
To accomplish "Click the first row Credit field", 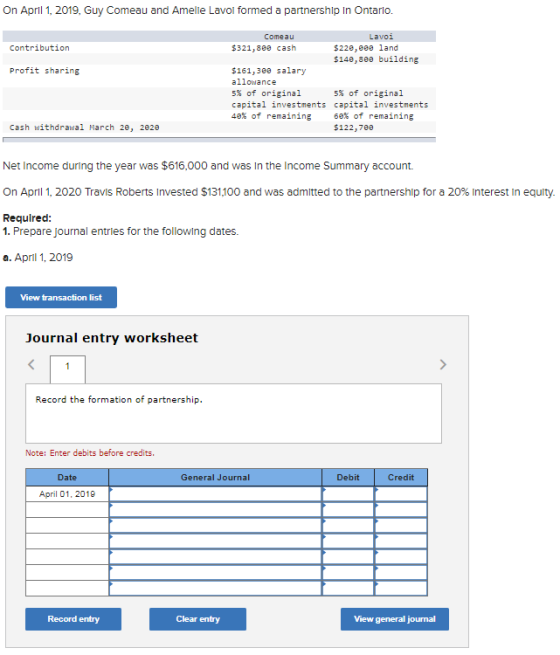I will (x=401, y=494).
